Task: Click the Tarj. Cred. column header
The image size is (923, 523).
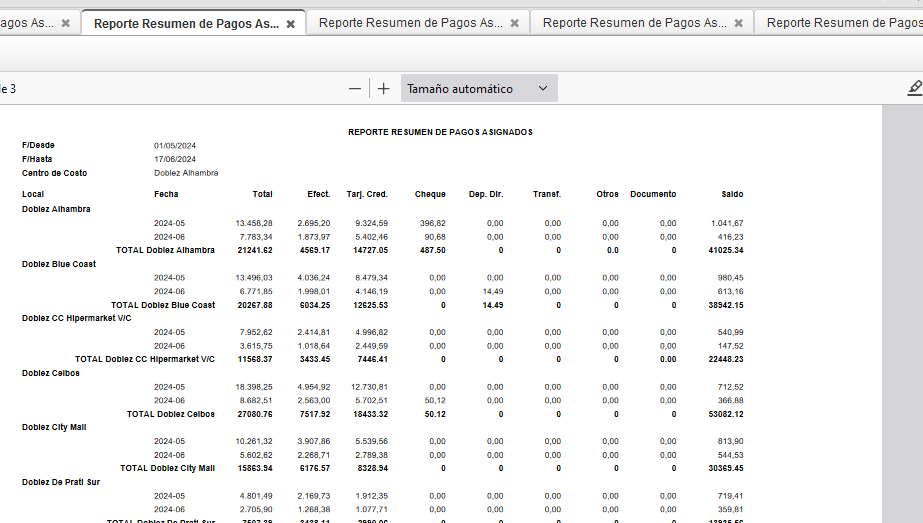Action: coord(367,194)
